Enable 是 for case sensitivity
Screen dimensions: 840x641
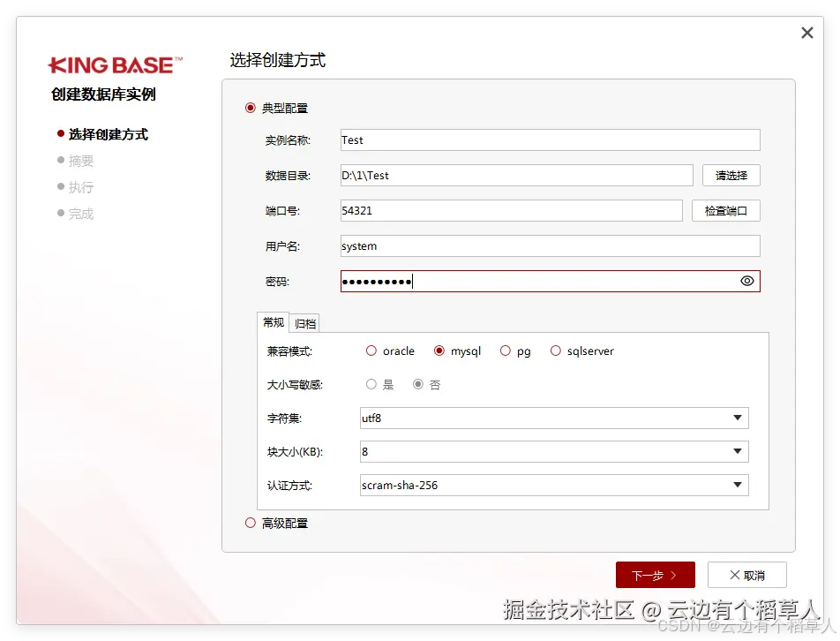coord(371,383)
